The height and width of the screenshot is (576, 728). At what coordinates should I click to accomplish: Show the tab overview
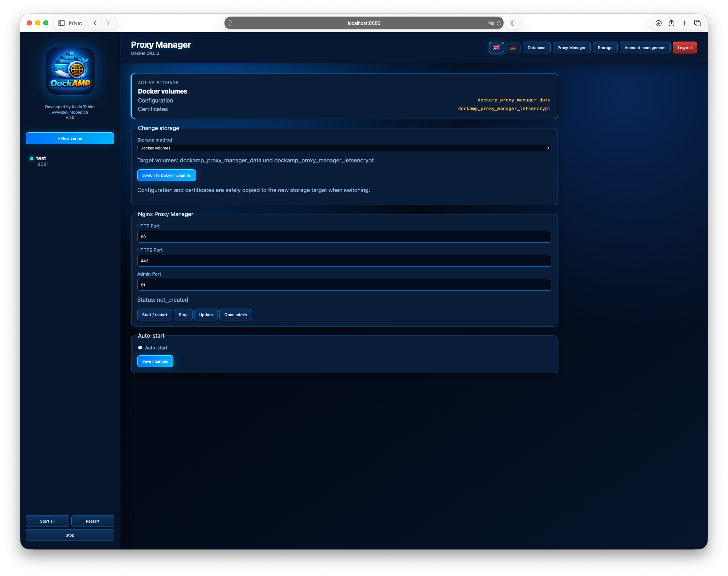(x=697, y=23)
